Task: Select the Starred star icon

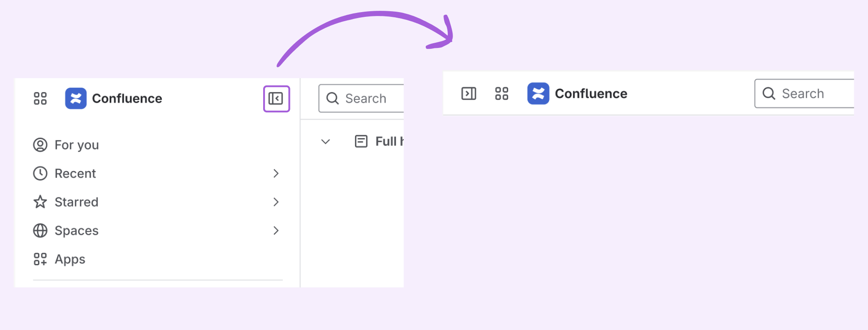Action: pyautogui.click(x=40, y=202)
